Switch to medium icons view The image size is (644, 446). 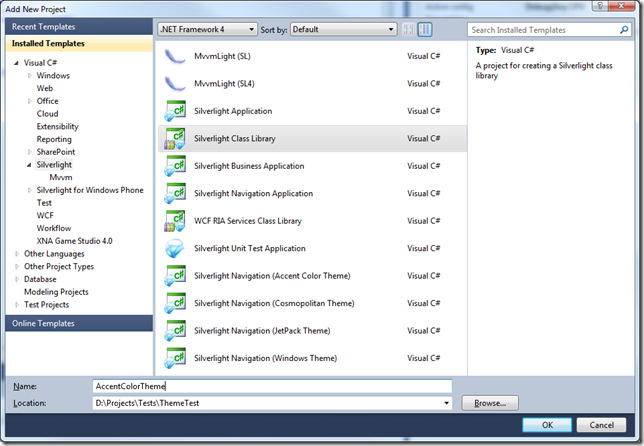[424, 30]
